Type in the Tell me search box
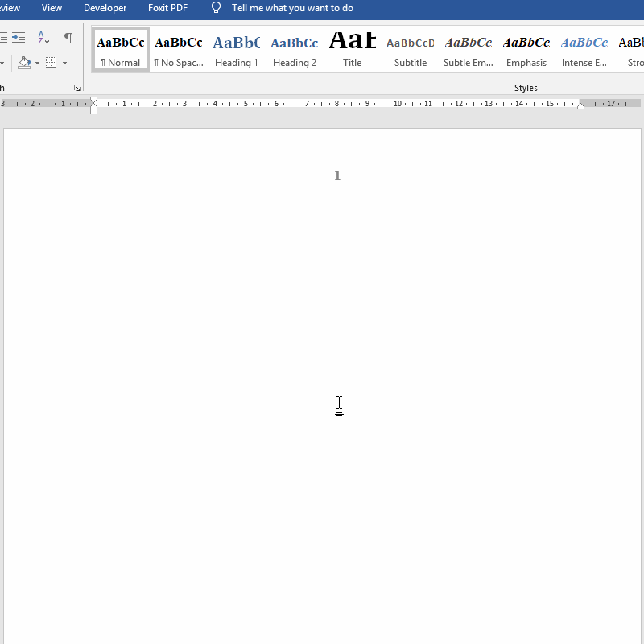This screenshot has height=644, width=644. (x=292, y=8)
